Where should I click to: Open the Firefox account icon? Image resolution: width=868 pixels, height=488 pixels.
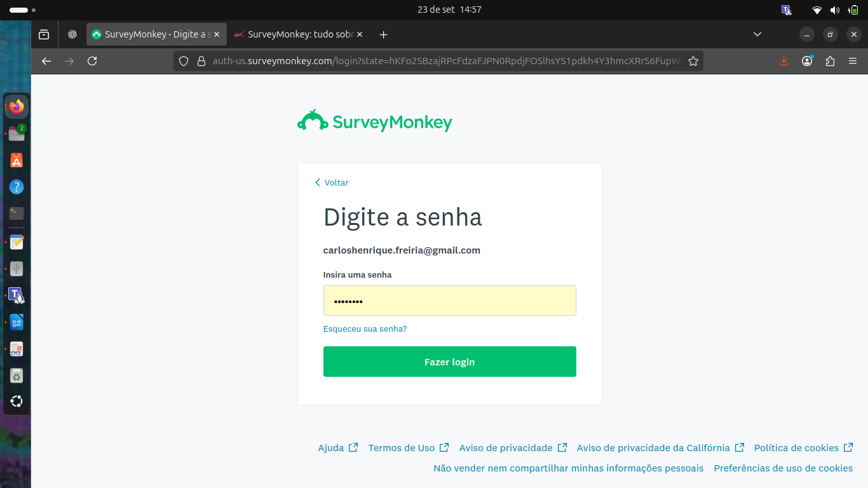pyautogui.click(x=807, y=61)
